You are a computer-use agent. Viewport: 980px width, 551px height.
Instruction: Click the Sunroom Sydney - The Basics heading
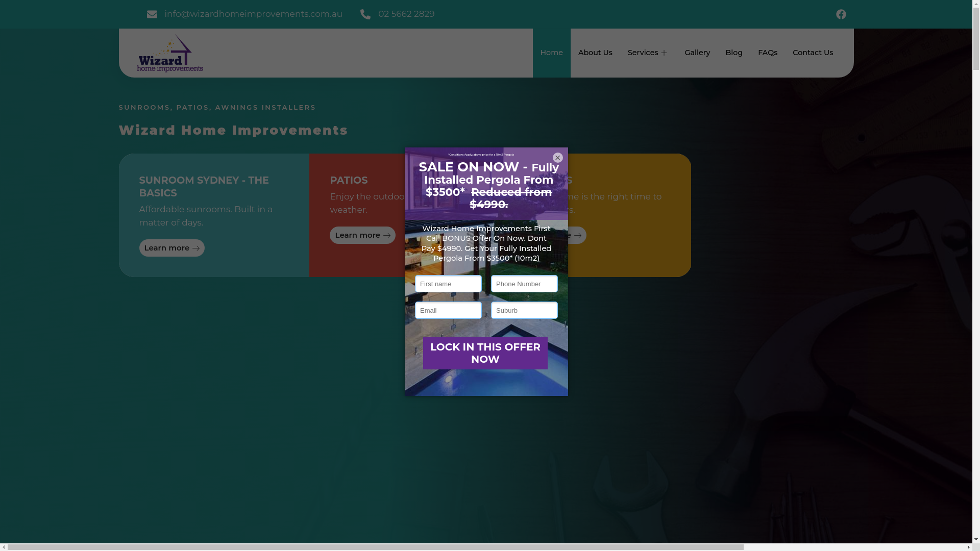pyautogui.click(x=204, y=187)
